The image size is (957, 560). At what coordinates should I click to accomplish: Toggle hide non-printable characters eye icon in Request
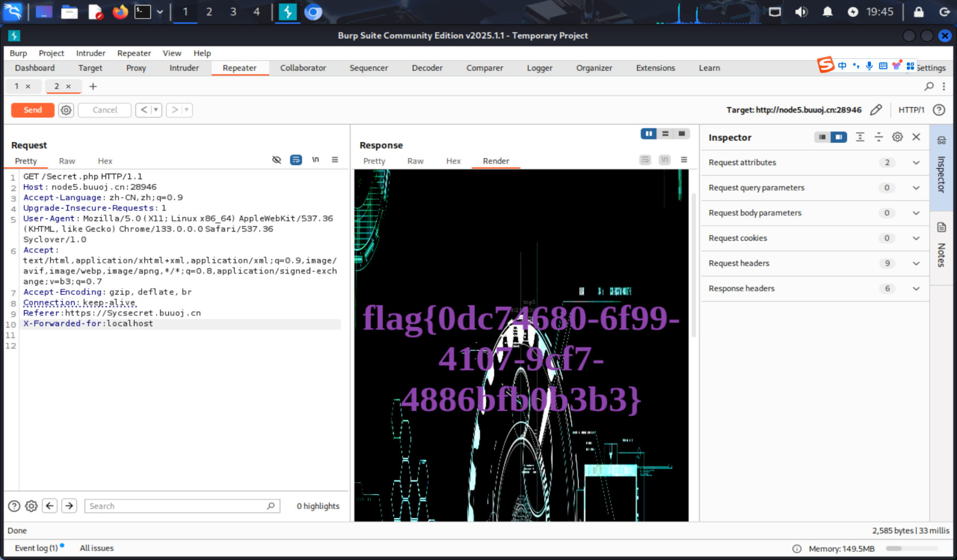click(x=277, y=160)
